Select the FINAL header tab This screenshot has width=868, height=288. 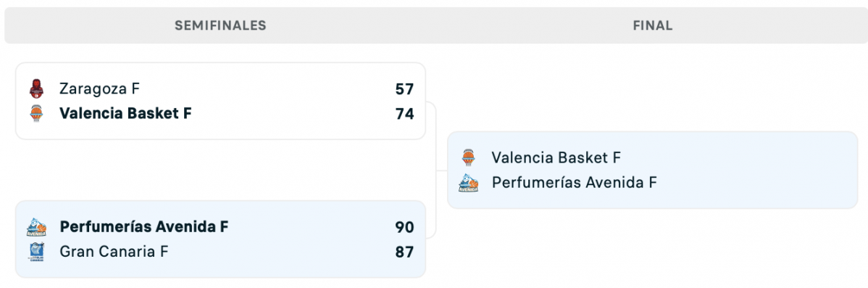[653, 25]
